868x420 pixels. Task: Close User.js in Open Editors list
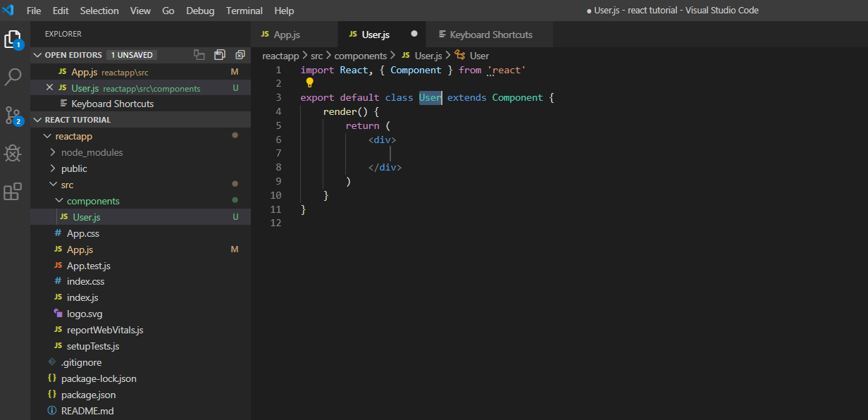(49, 88)
